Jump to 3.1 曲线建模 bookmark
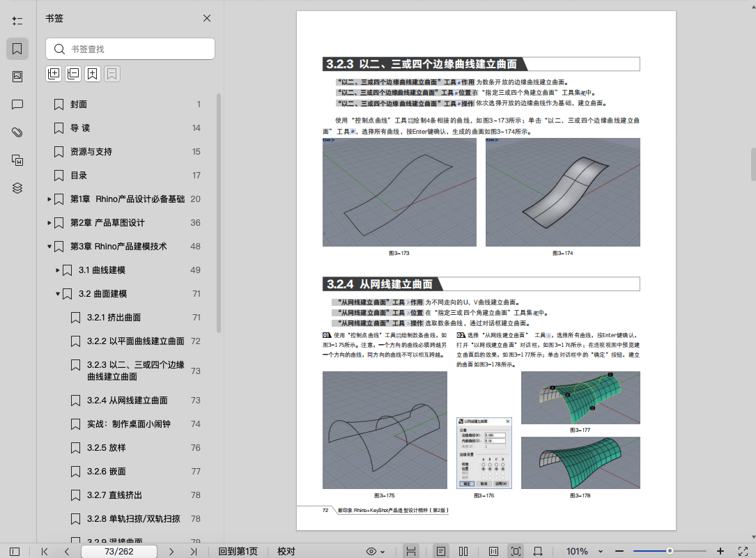This screenshot has height=558, width=756. [102, 270]
